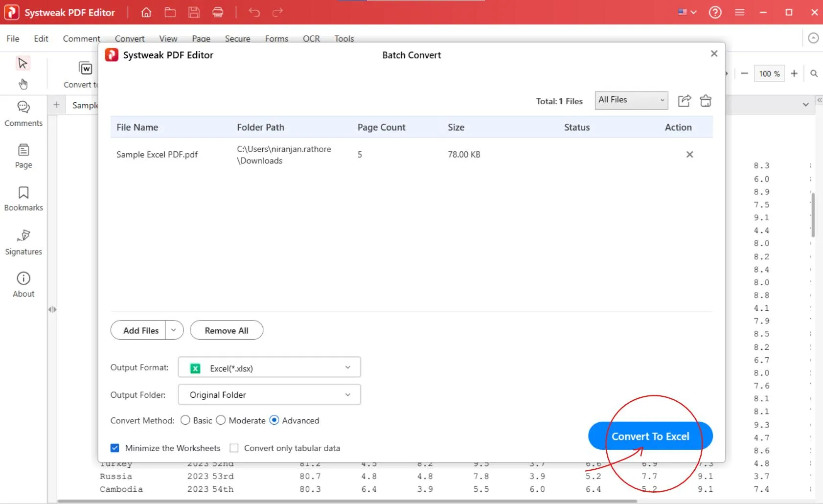
Task: Click the Save disk icon
Action: point(194,12)
